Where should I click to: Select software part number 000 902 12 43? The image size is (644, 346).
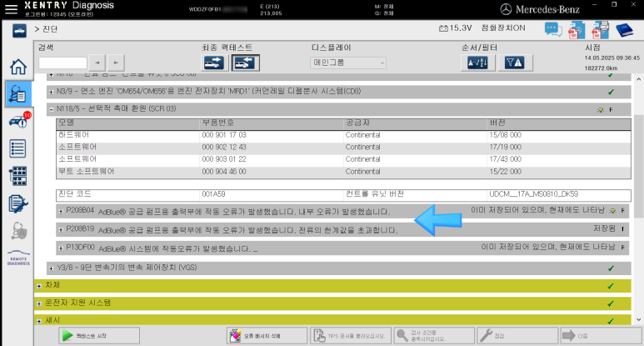[x=224, y=147]
